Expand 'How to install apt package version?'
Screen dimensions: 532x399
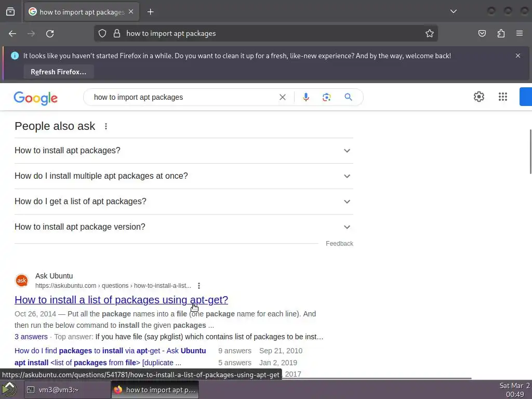click(x=184, y=227)
